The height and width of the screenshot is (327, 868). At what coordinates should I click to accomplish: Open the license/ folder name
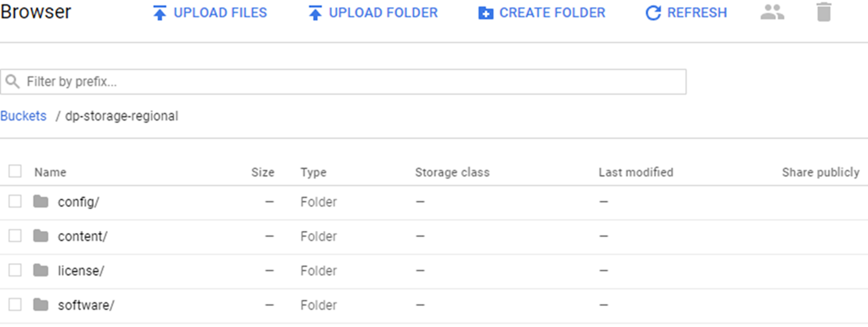(x=81, y=271)
